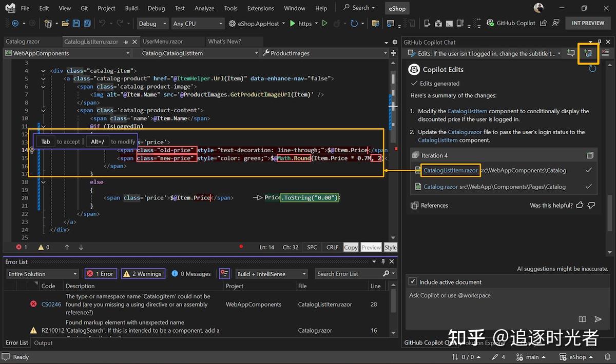Open the Any CPU platform dropdown

(198, 23)
